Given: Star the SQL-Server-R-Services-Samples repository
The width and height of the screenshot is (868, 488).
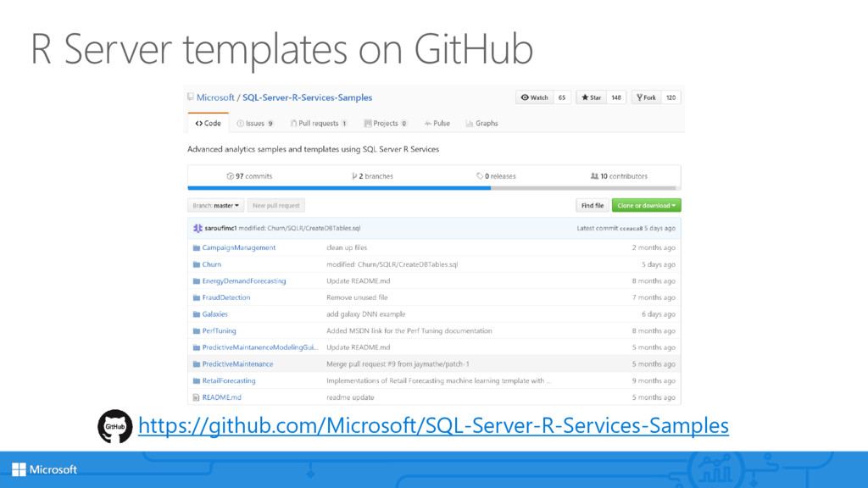Looking at the screenshot, I should tap(591, 97).
